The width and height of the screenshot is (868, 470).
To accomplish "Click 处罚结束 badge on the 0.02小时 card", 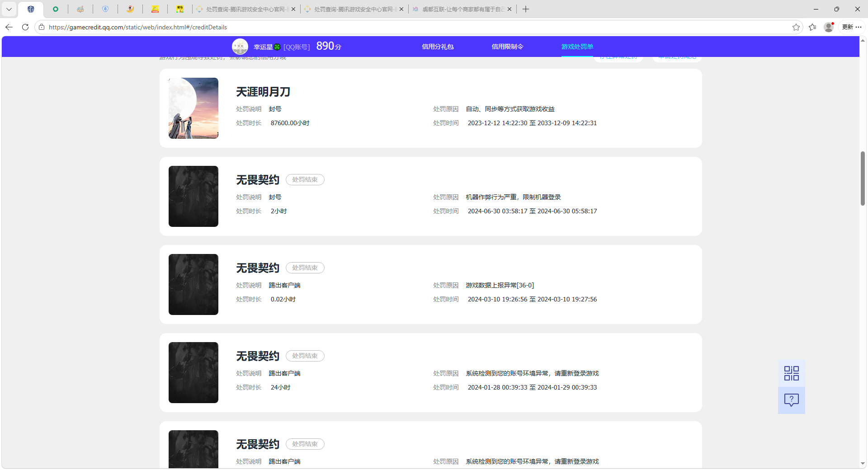I will coord(305,268).
